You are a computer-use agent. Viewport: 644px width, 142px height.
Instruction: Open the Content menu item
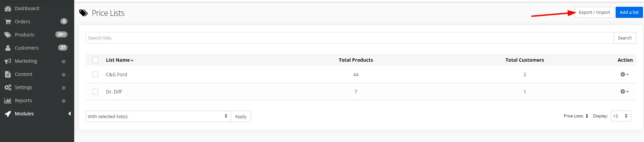24,74
